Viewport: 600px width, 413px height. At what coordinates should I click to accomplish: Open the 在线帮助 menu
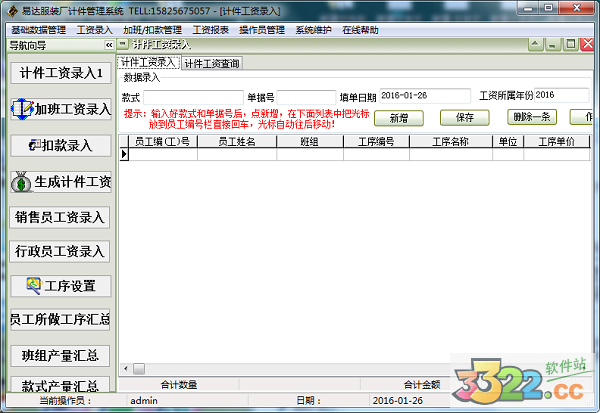[360, 30]
